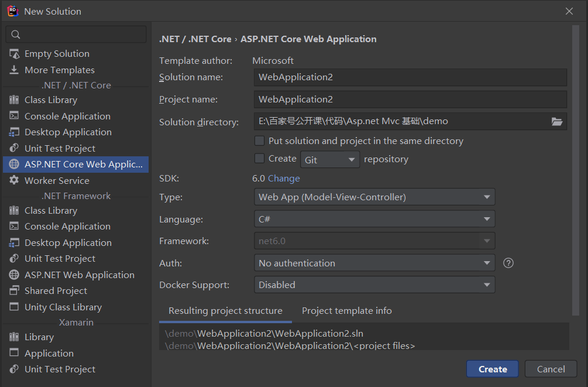Click the Microsoft template author text
The height and width of the screenshot is (387, 588).
[x=273, y=60]
